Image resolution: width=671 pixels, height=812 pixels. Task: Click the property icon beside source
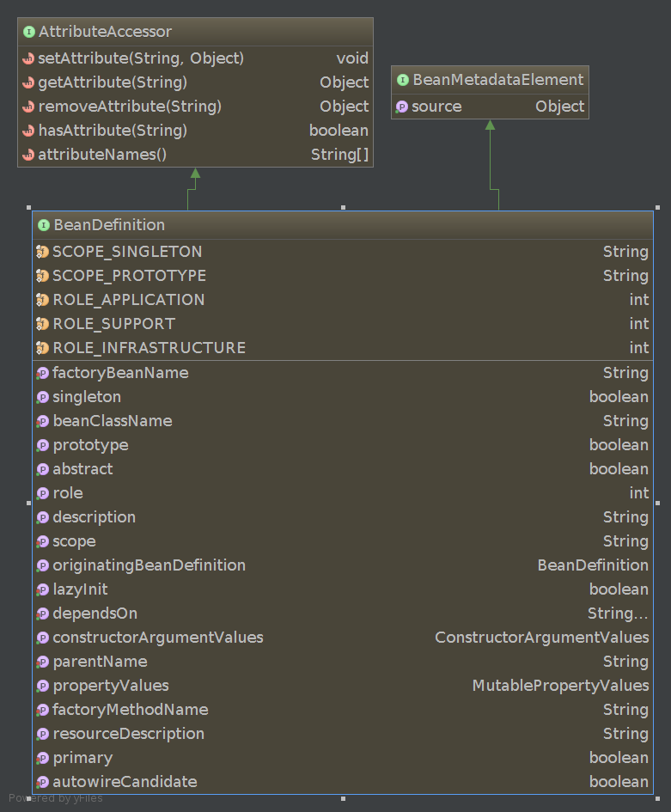(x=402, y=107)
